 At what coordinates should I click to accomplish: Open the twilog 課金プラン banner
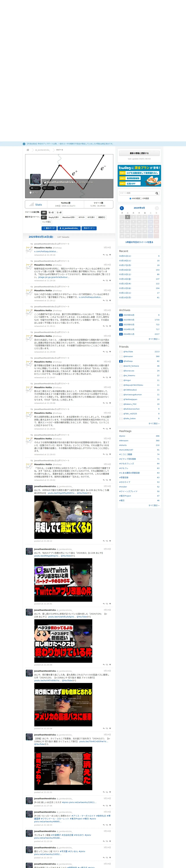(139, 176)
